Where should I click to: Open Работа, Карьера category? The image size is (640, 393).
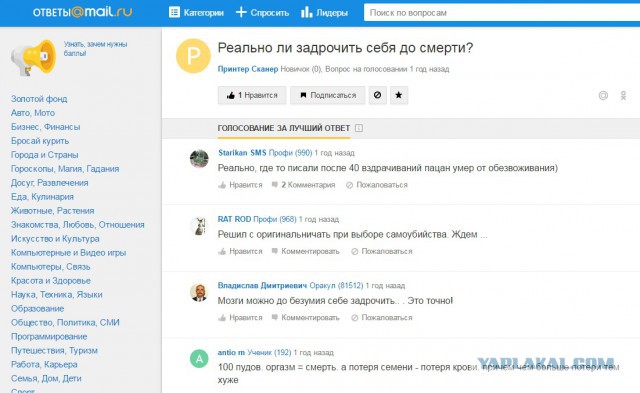click(44, 364)
